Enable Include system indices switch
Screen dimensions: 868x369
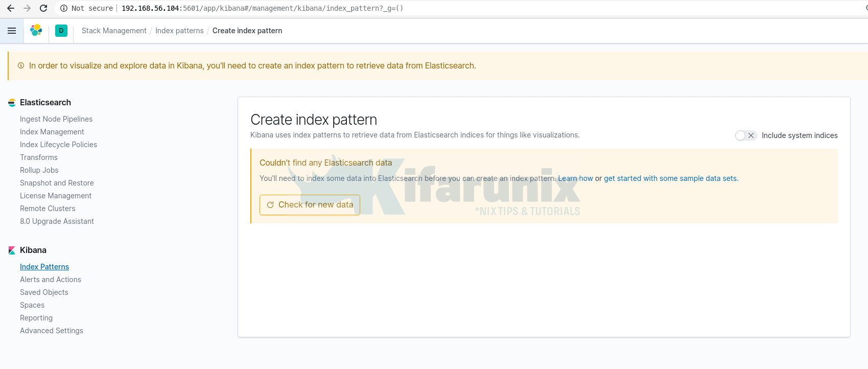[745, 135]
